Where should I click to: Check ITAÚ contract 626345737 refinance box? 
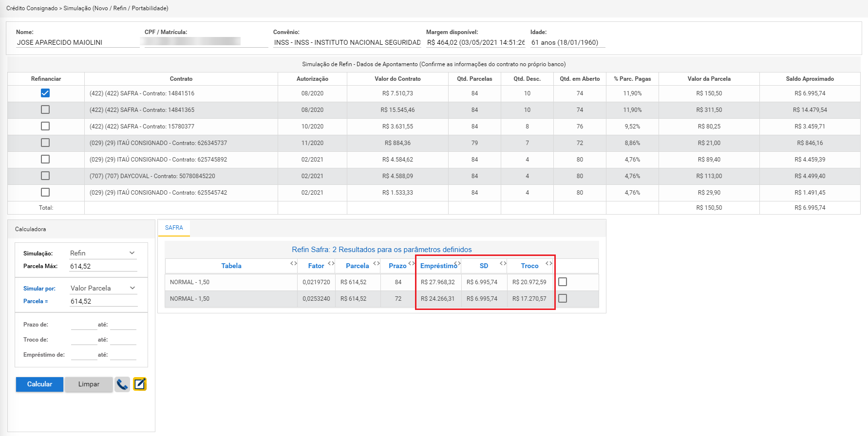click(45, 143)
